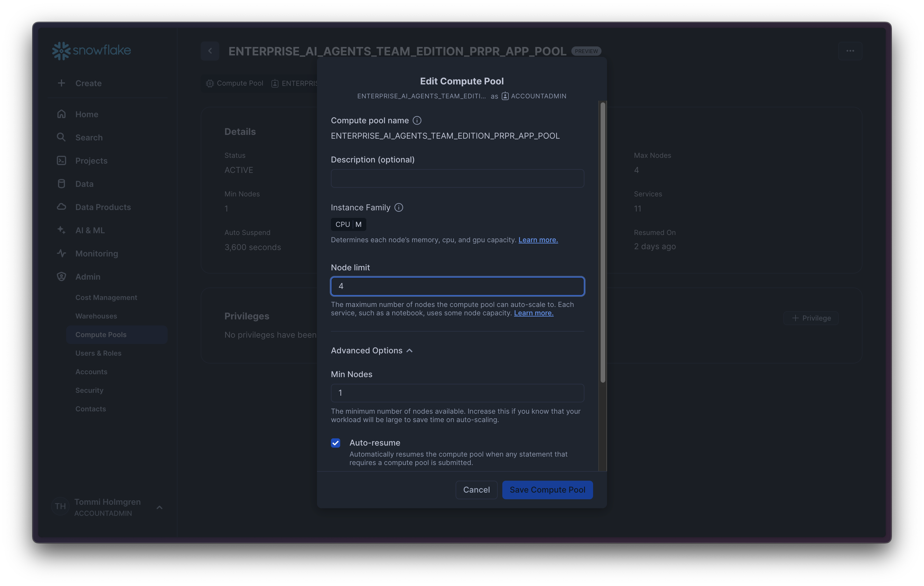
Task: Click the Instance Family info icon
Action: [x=399, y=208]
